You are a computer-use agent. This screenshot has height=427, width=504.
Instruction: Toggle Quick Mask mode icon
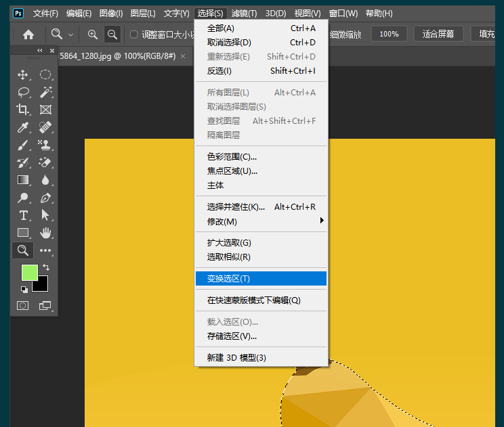point(23,306)
